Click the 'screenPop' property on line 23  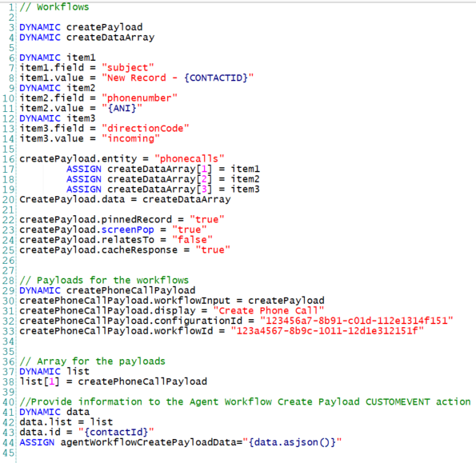(x=128, y=230)
